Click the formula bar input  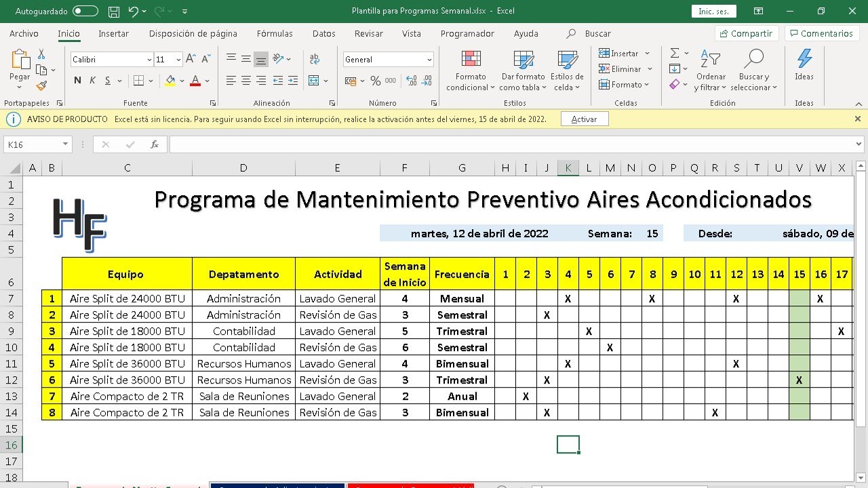[512, 144]
